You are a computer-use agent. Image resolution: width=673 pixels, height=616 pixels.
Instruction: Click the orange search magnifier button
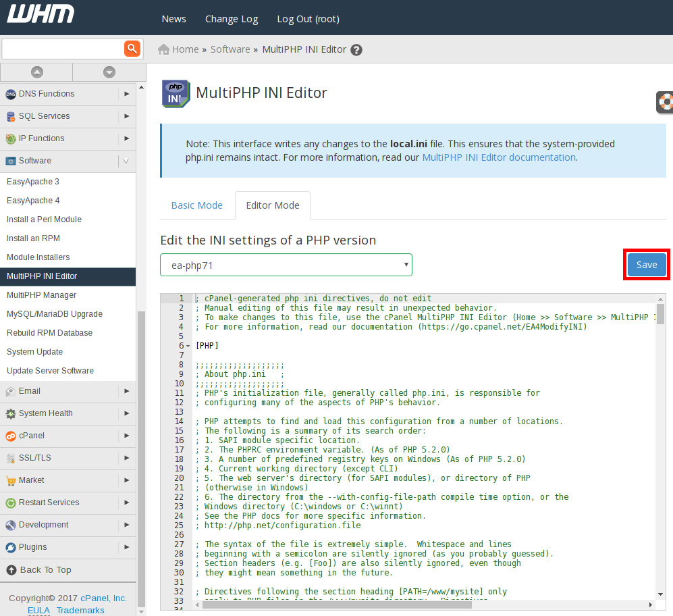[132, 49]
